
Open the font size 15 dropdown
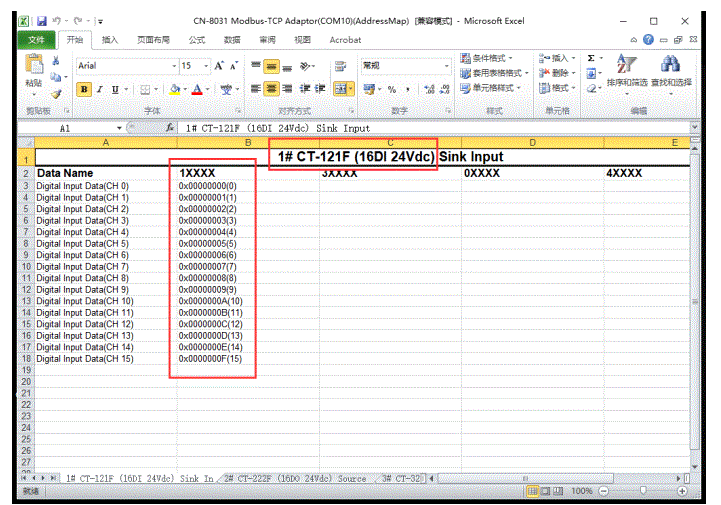click(x=206, y=66)
